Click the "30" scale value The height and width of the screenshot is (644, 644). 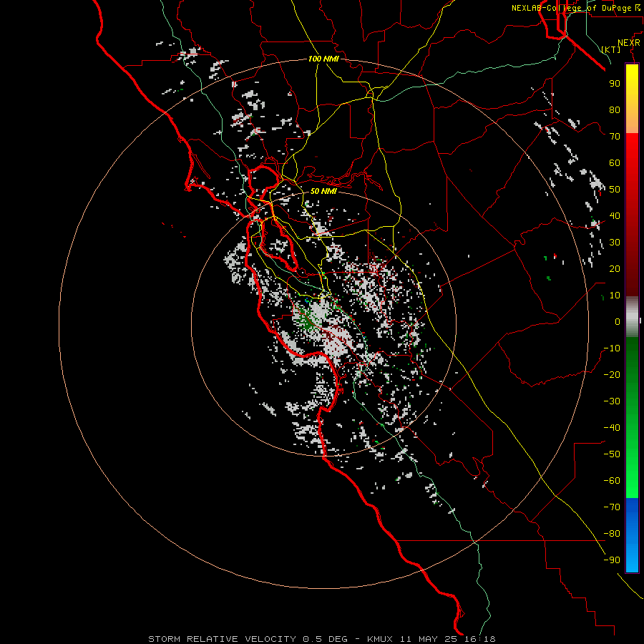615,243
